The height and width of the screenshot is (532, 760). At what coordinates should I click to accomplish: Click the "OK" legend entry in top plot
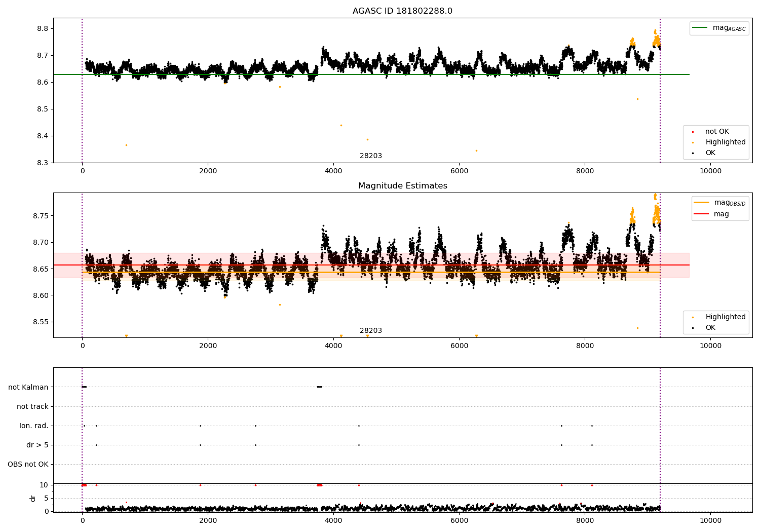tap(710, 153)
